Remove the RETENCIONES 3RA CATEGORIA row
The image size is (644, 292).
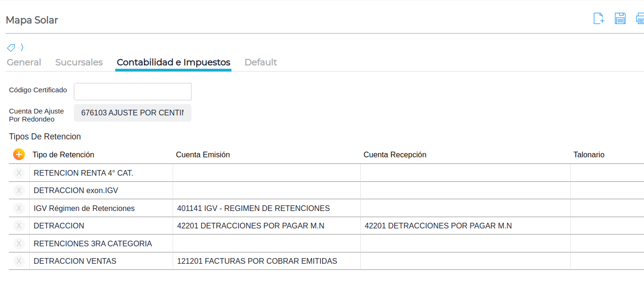[x=19, y=243]
